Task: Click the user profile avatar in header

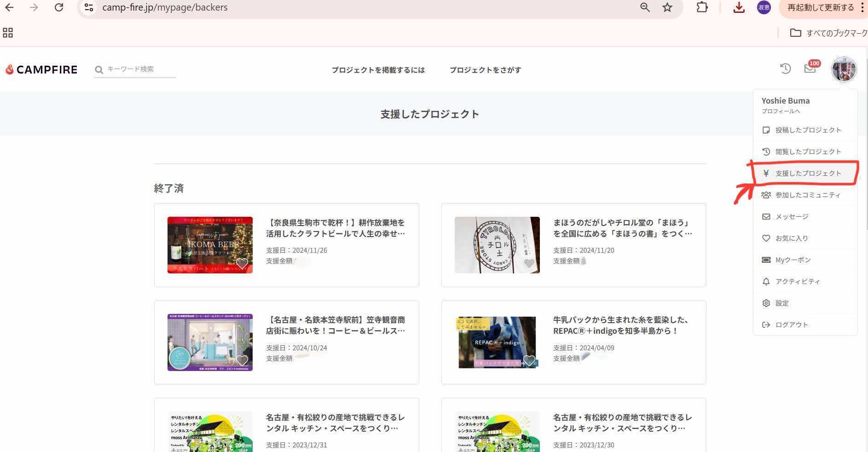Action: tap(844, 69)
